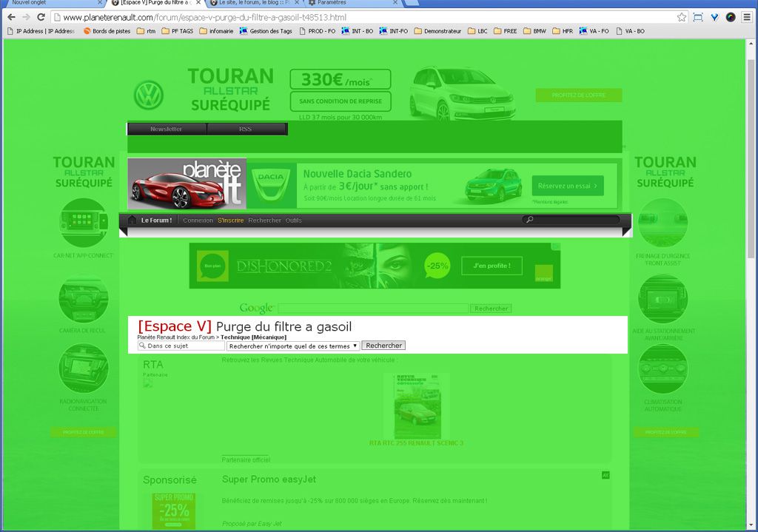The width and height of the screenshot is (758, 532).
Task: Click Le Forum ! in the navigation bar
Action: pos(157,220)
